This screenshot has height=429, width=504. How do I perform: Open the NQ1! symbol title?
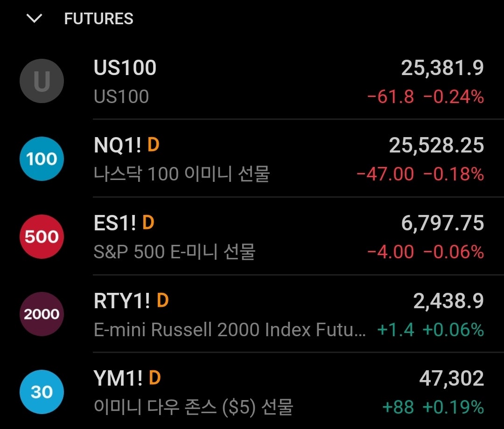coord(118,145)
